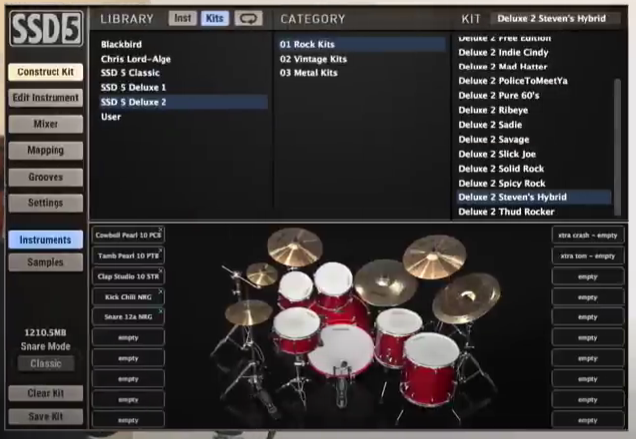Open the Settings page
636x439 pixels.
pyautogui.click(x=45, y=203)
